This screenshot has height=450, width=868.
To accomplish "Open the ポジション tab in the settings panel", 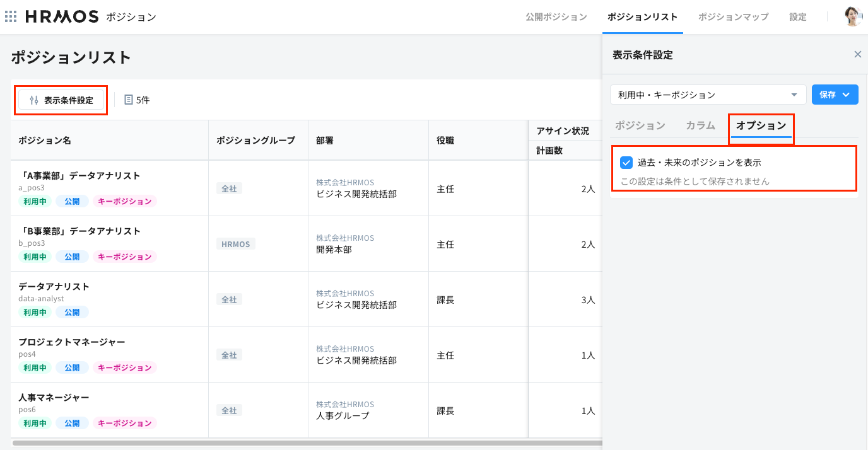I will click(x=640, y=125).
